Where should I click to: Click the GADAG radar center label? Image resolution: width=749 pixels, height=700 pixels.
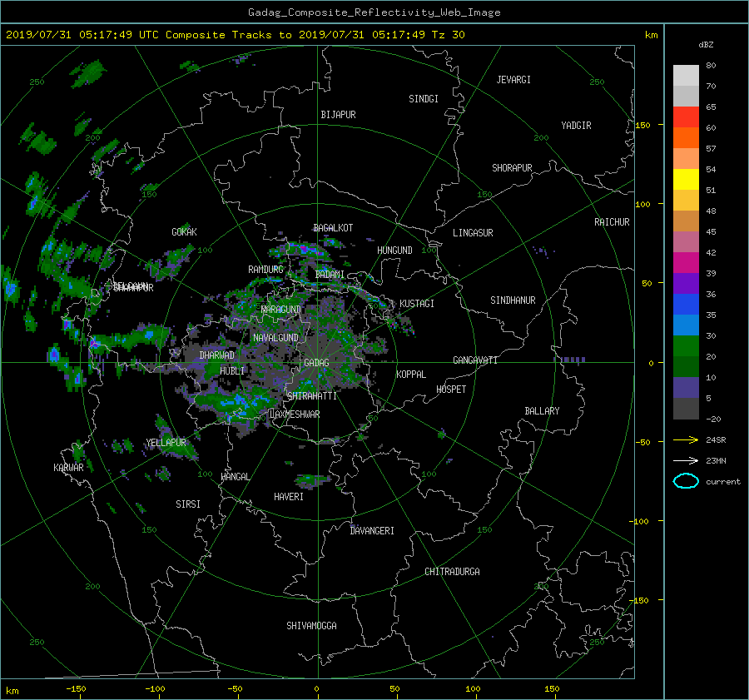(316, 363)
